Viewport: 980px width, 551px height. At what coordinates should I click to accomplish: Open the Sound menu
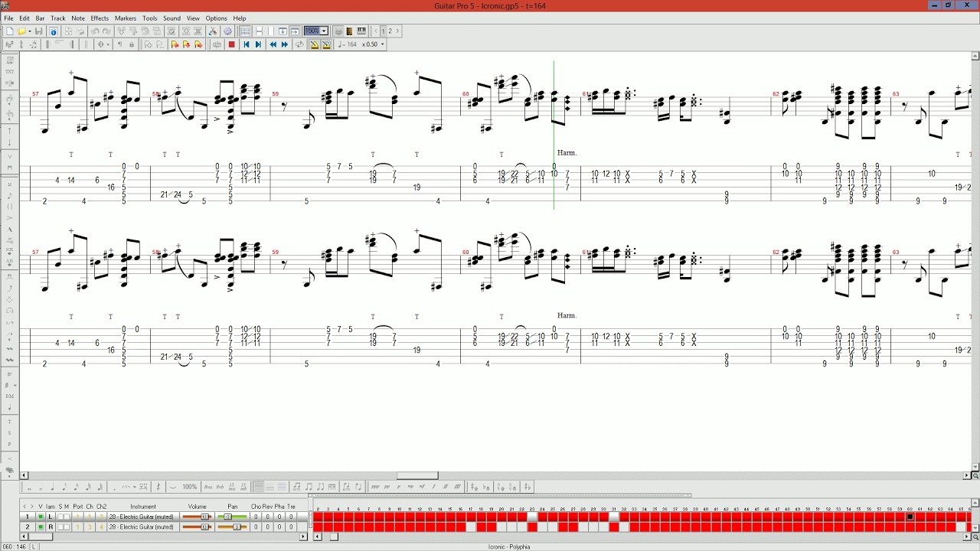171,18
